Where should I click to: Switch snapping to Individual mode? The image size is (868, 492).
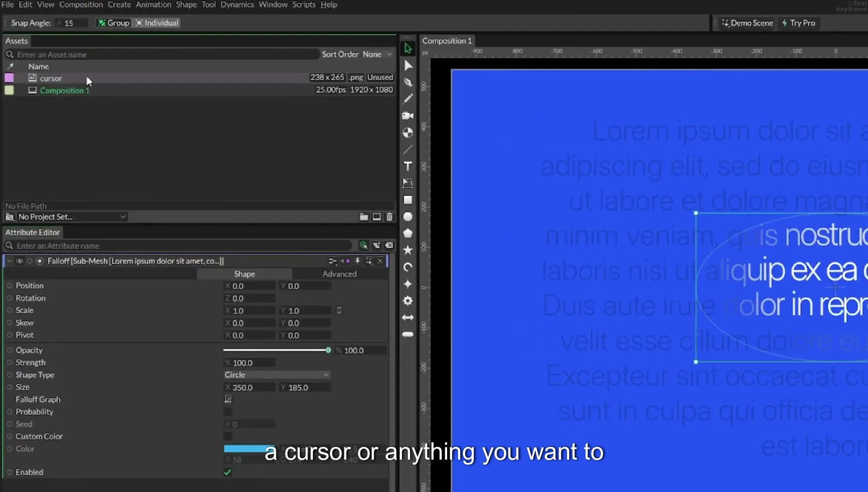[x=157, y=23]
